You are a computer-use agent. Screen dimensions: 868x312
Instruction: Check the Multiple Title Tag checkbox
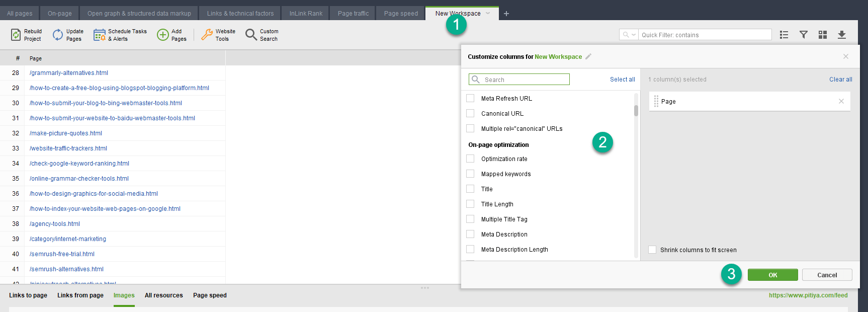click(470, 219)
